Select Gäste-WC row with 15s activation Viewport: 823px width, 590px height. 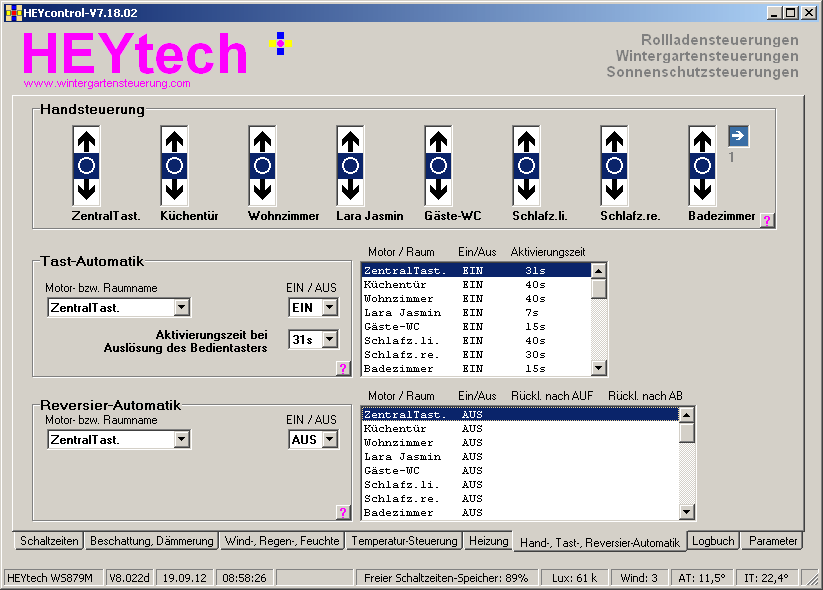click(x=476, y=326)
